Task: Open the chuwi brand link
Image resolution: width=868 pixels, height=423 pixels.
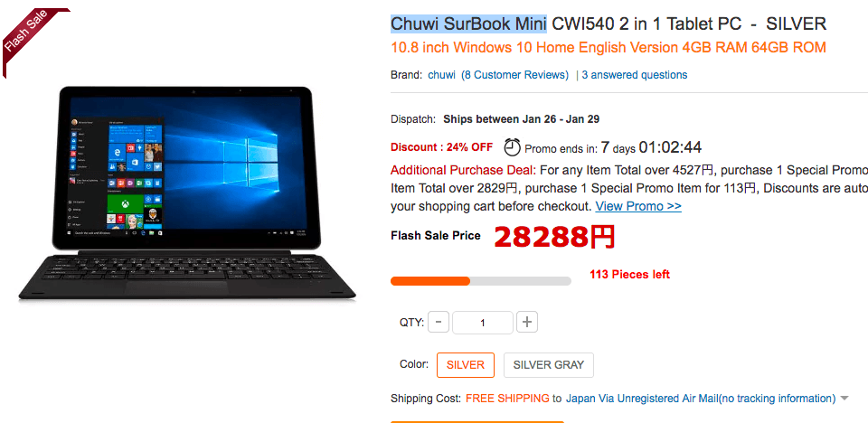Action: click(442, 75)
